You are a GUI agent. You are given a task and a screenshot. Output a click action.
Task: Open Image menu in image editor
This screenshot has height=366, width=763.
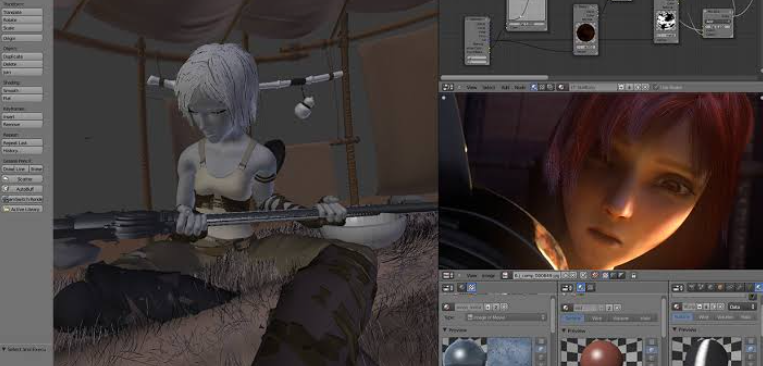[488, 275]
